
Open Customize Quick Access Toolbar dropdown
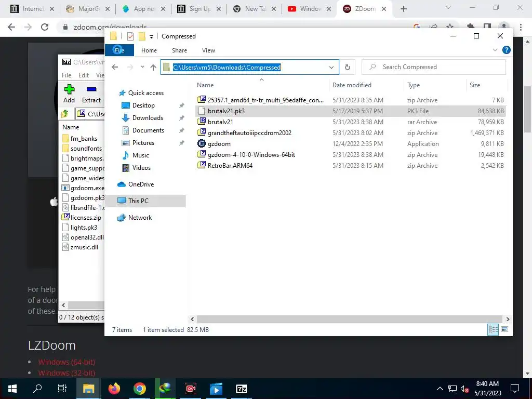151,37
